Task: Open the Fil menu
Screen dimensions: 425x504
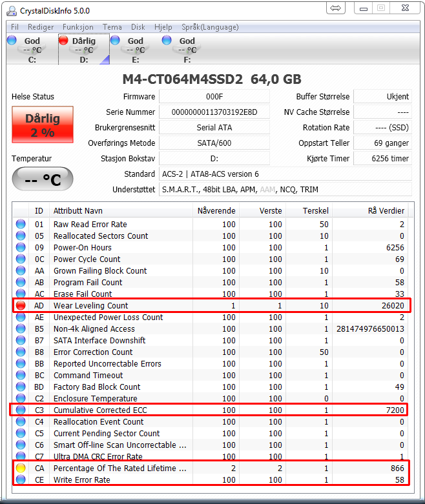Action: pos(15,27)
